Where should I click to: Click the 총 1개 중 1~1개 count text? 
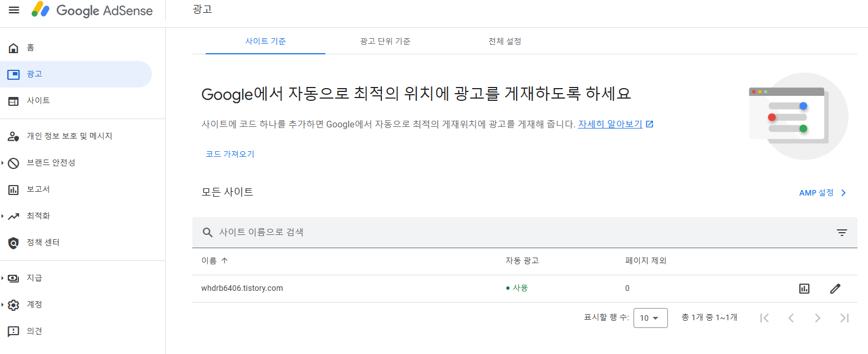point(709,317)
